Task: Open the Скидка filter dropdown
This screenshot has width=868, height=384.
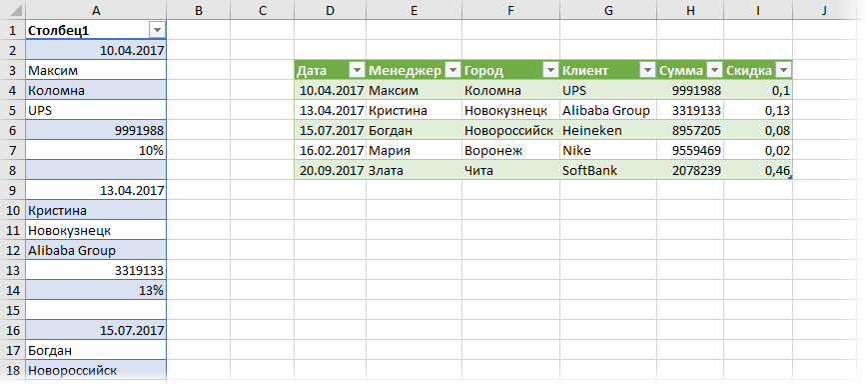Action: (783, 70)
